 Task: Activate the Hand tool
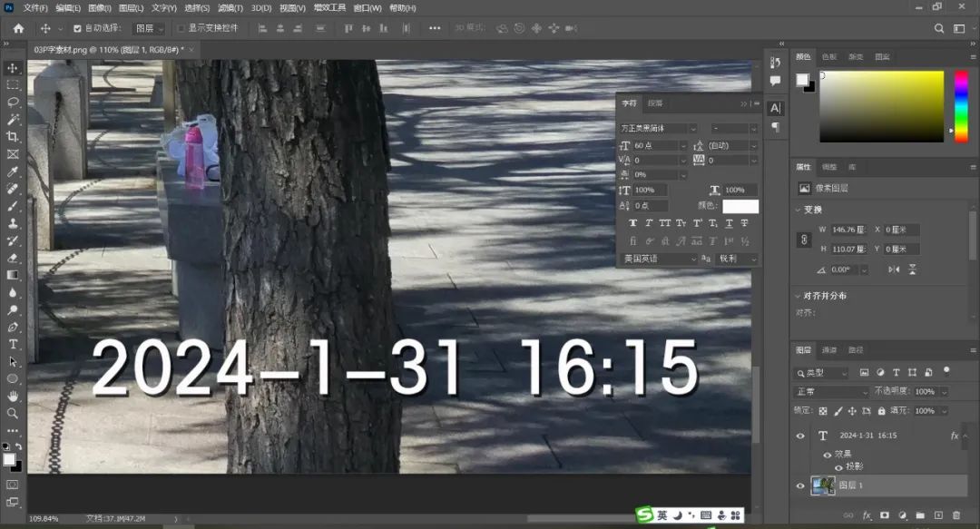point(13,396)
